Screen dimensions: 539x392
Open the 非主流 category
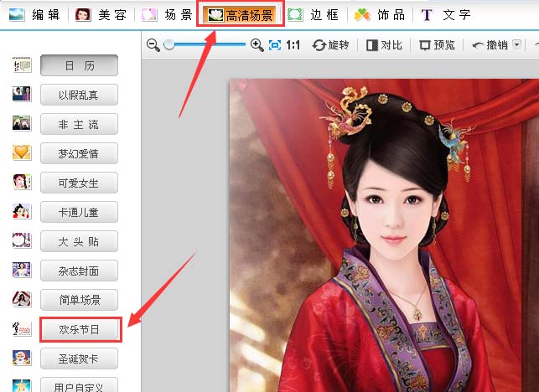79,124
